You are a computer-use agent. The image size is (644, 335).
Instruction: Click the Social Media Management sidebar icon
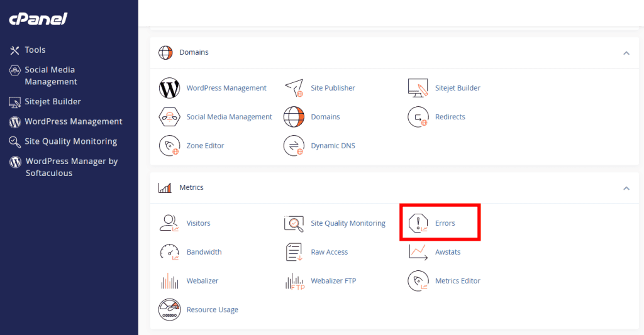(14, 70)
